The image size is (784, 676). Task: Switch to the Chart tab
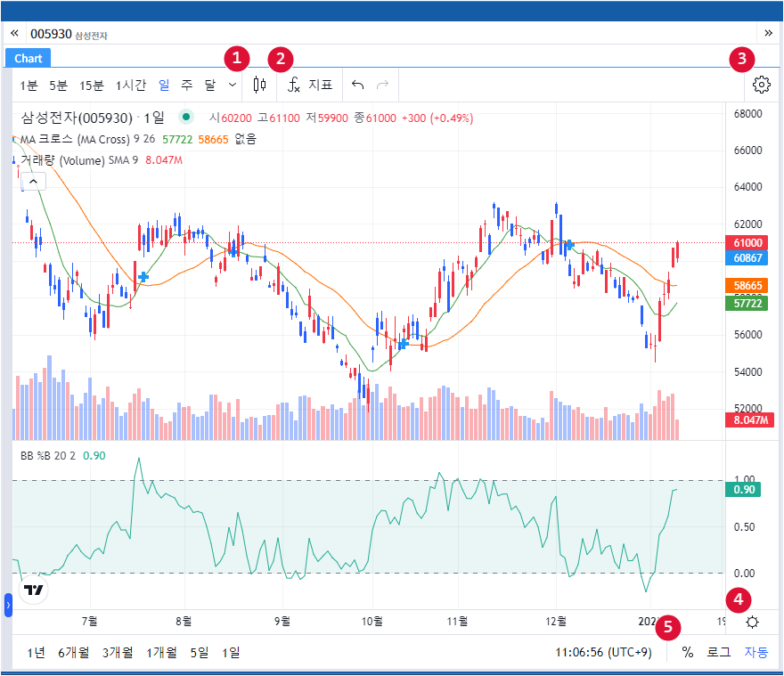pos(29,59)
